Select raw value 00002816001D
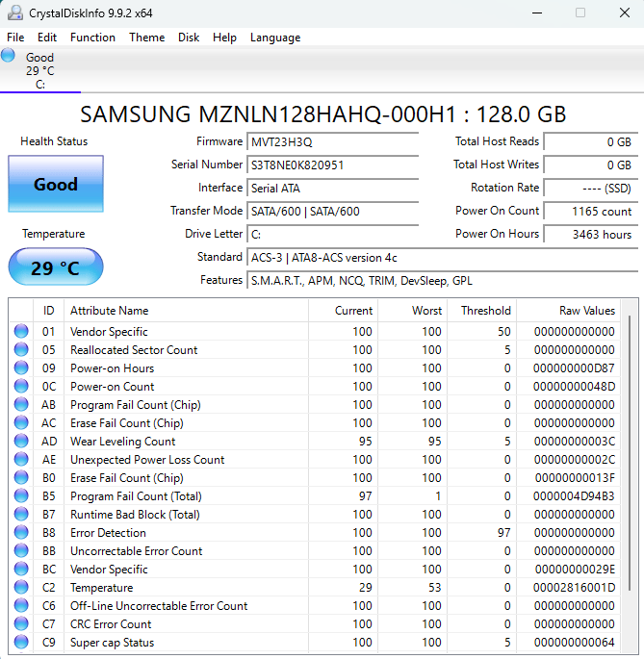The image size is (644, 659). tap(574, 587)
